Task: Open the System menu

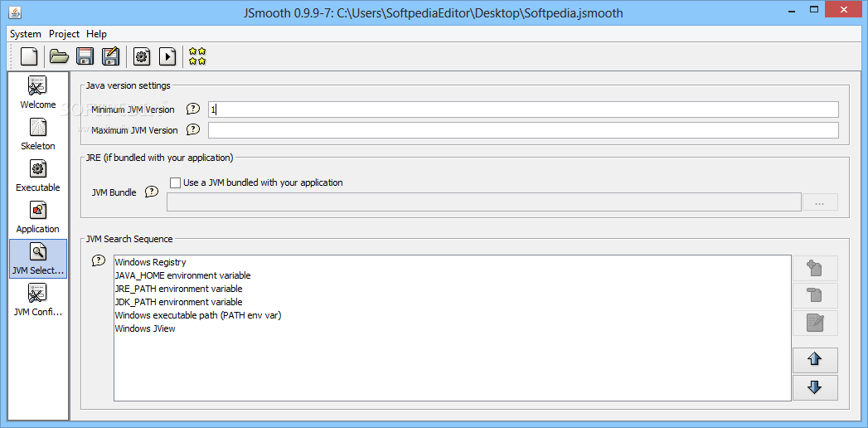Action: coord(26,34)
